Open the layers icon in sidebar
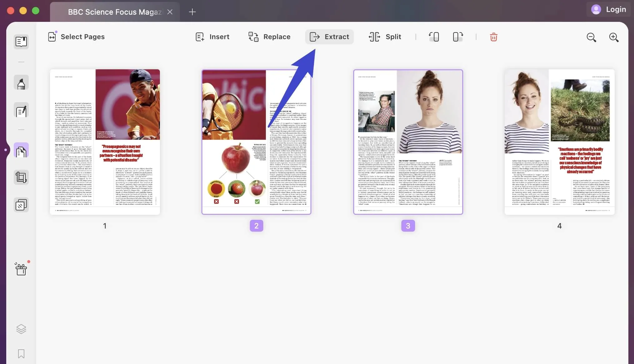The height and width of the screenshot is (364, 634). pyautogui.click(x=21, y=329)
